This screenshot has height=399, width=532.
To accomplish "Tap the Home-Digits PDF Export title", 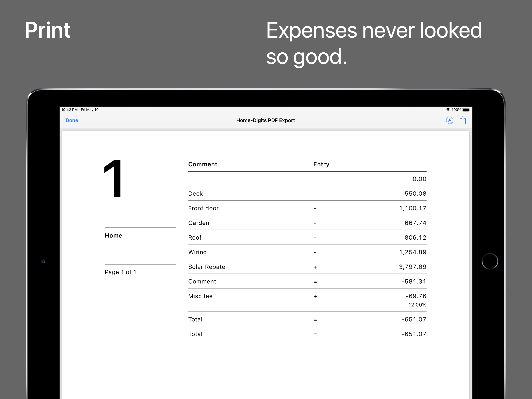I will click(x=265, y=120).
